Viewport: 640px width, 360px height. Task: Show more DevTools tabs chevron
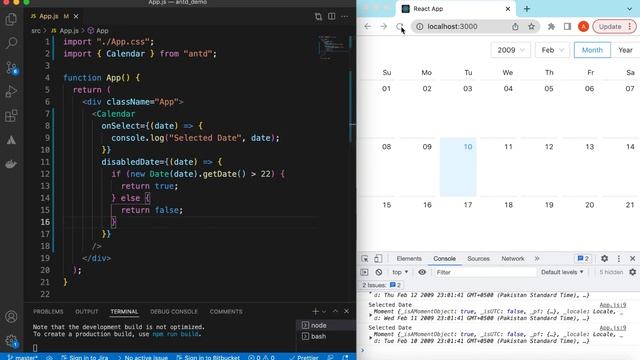point(537,259)
